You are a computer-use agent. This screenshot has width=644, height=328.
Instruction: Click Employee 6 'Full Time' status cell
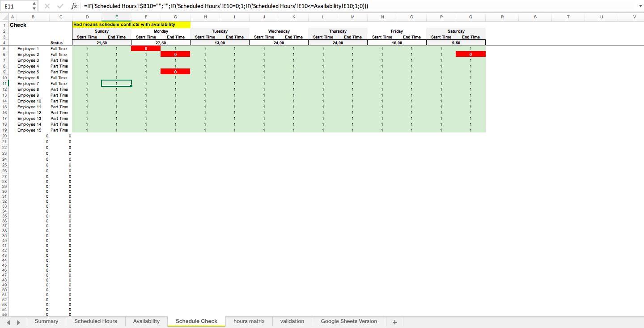coord(59,78)
